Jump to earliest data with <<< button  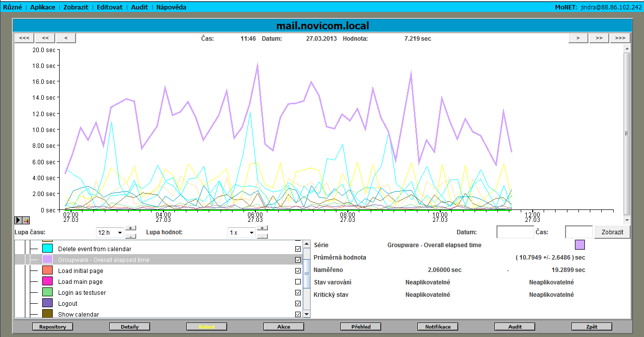click(24, 38)
